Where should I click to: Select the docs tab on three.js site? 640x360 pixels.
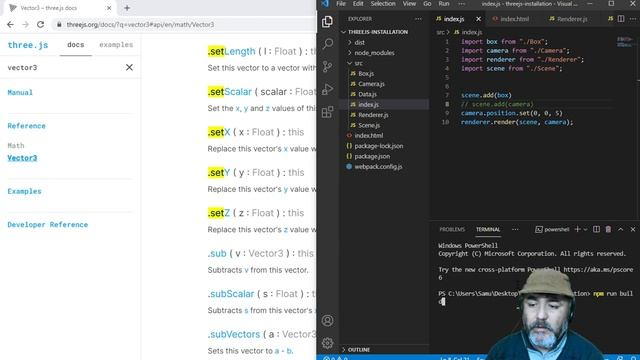click(76, 45)
